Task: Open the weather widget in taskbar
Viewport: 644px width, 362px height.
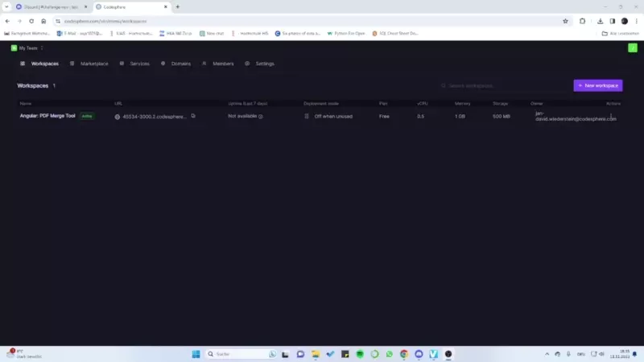Action: (x=24, y=354)
